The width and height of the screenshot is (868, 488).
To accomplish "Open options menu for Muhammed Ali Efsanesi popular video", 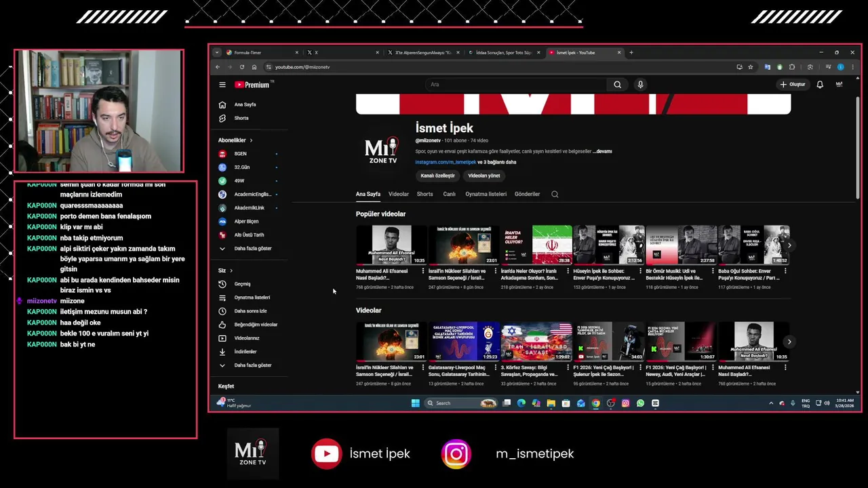I will point(423,271).
